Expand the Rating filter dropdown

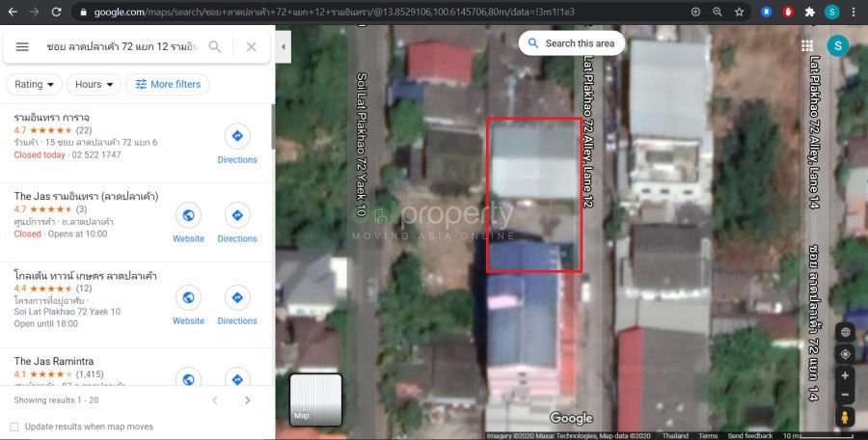point(35,84)
